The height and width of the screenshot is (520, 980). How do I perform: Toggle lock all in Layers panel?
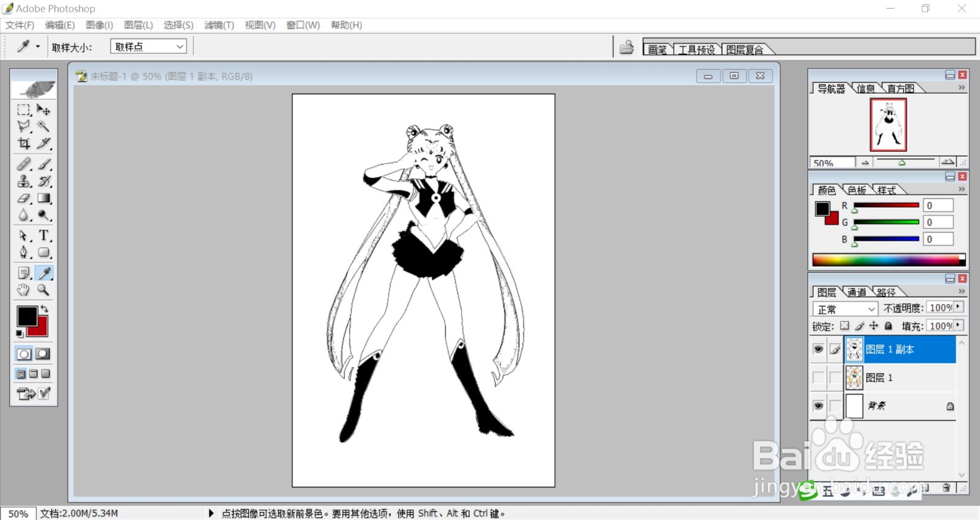coord(888,326)
